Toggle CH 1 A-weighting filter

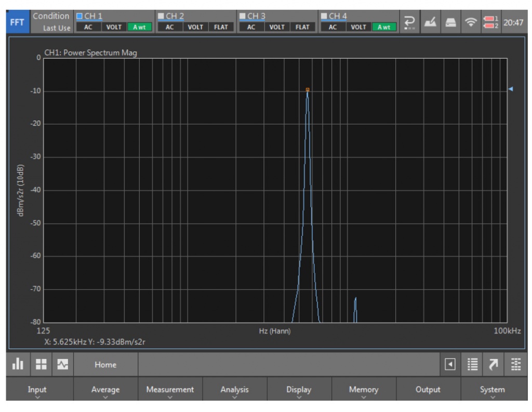tap(139, 27)
